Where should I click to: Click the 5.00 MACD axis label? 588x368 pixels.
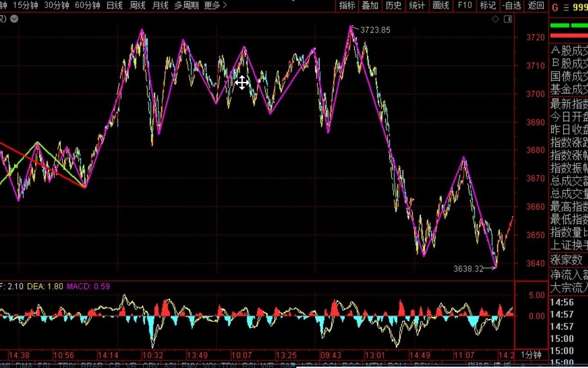click(537, 296)
